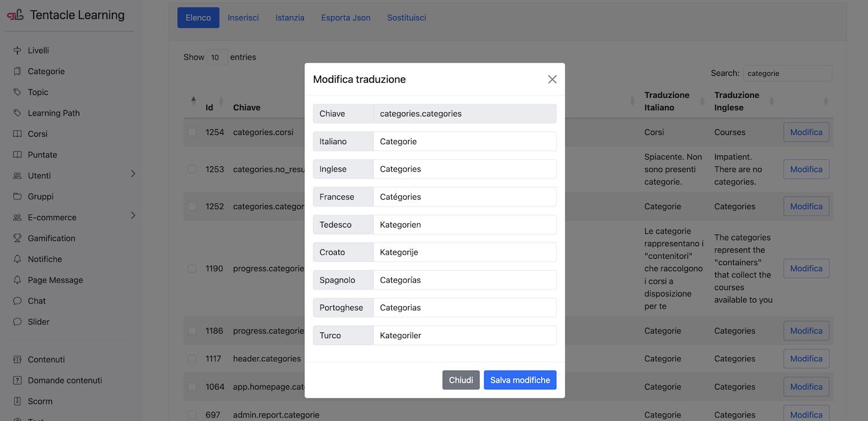Viewport: 868px width, 421px height.
Task: Click the Corsi book icon
Action: point(17,134)
